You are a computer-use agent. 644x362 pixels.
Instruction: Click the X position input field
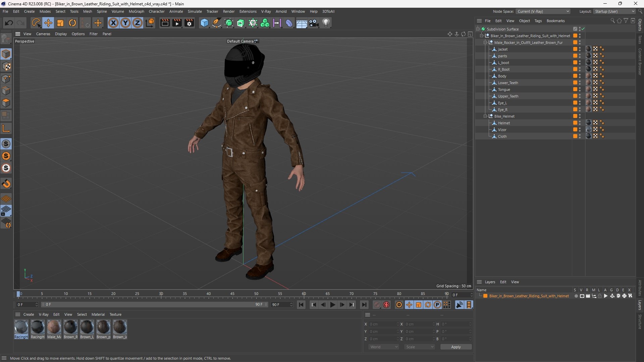pos(384,324)
